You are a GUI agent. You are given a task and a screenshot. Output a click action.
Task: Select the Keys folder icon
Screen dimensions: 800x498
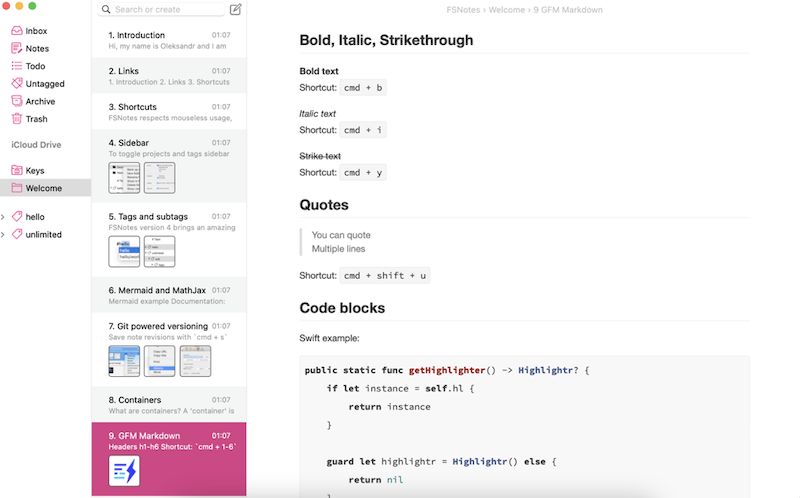17,170
